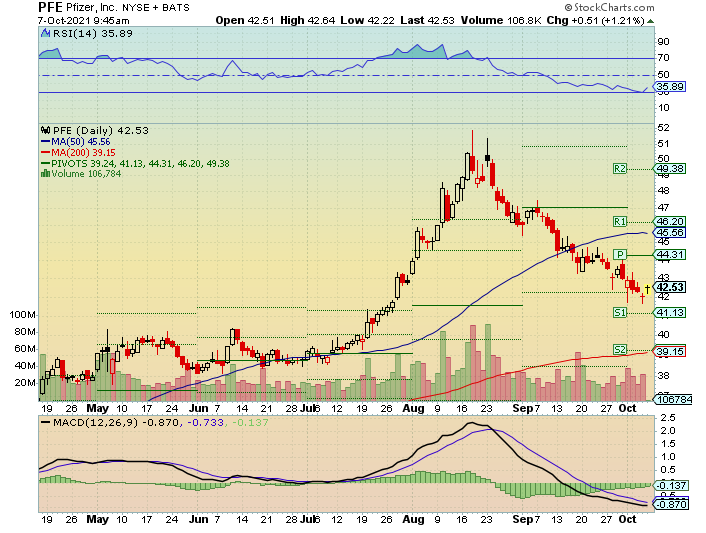
Task: Click the 41.13 price tag
Action: click(670, 312)
